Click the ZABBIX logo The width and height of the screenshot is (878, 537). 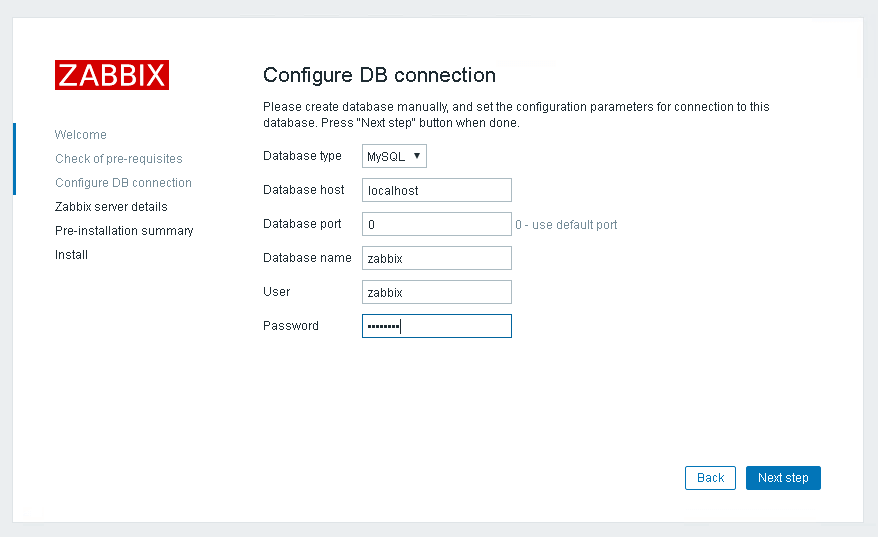click(112, 75)
